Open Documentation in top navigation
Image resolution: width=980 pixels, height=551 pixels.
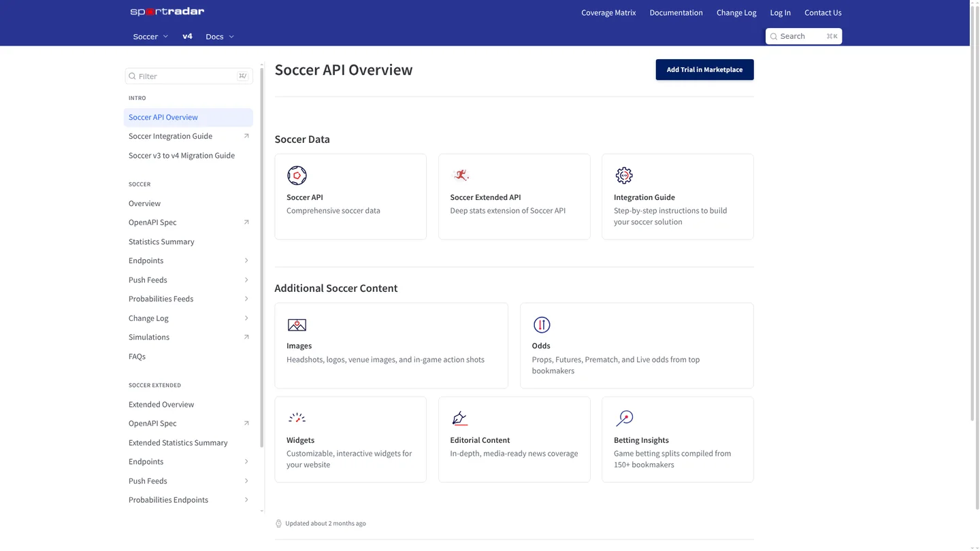pos(676,12)
